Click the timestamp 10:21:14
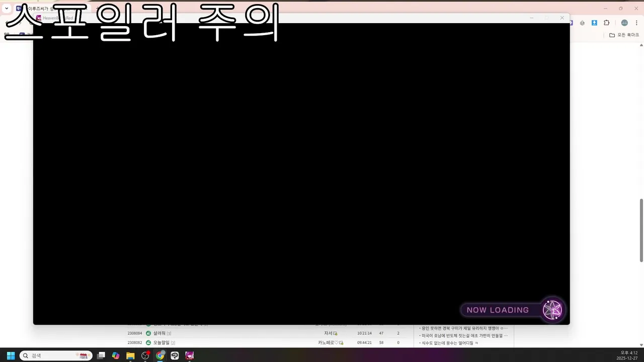Viewport: 644px width, 362px height. [x=364, y=333]
